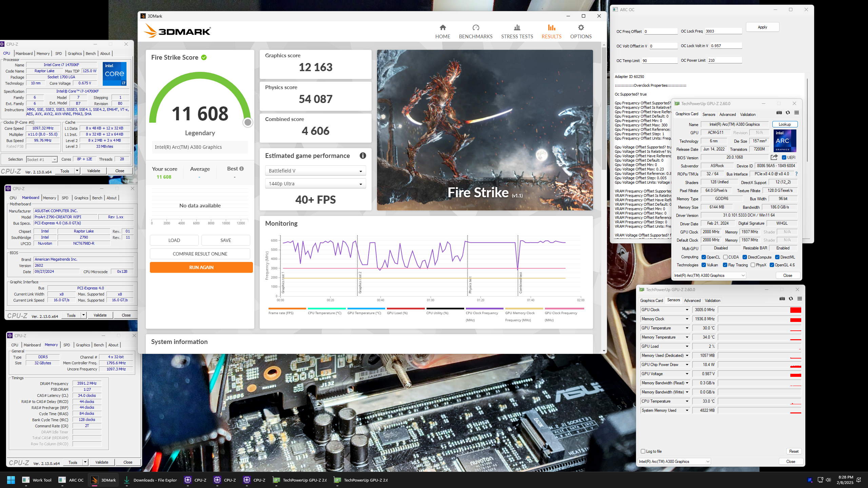Click LOAD result button in 3DMark
The height and width of the screenshot is (488, 868).
click(174, 240)
